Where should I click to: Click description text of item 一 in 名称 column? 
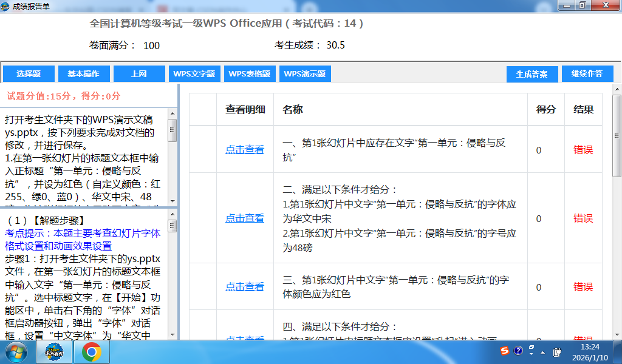click(394, 150)
